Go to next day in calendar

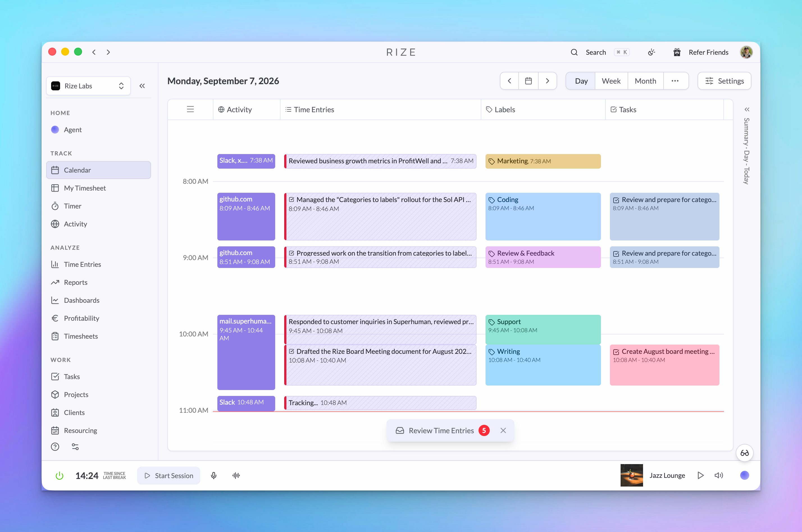click(547, 81)
